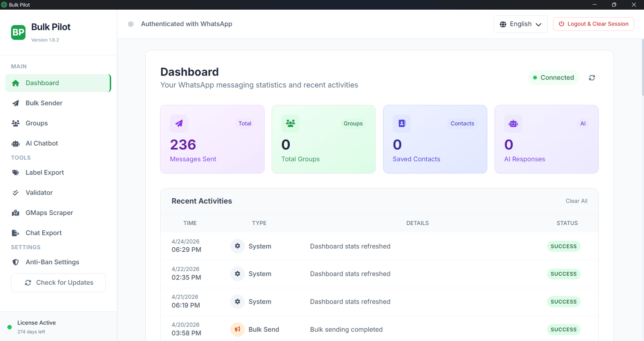
Task: Click the refresh icon next to Connected
Action: [592, 78]
